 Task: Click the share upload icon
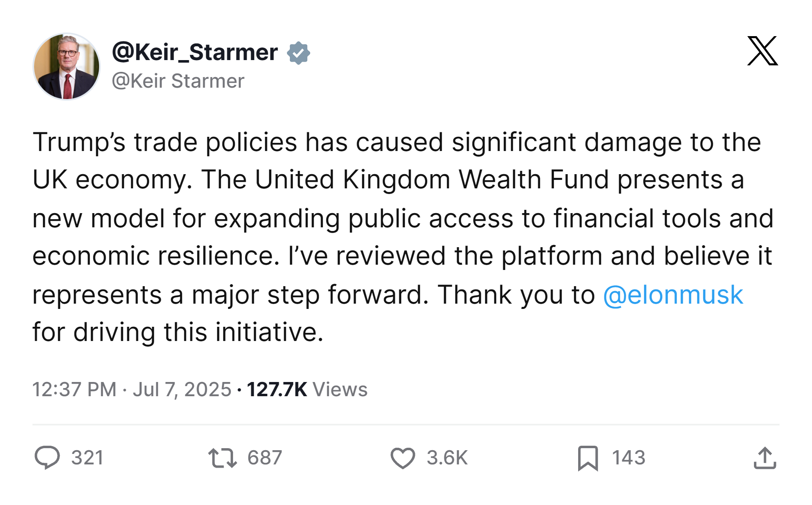(x=765, y=458)
